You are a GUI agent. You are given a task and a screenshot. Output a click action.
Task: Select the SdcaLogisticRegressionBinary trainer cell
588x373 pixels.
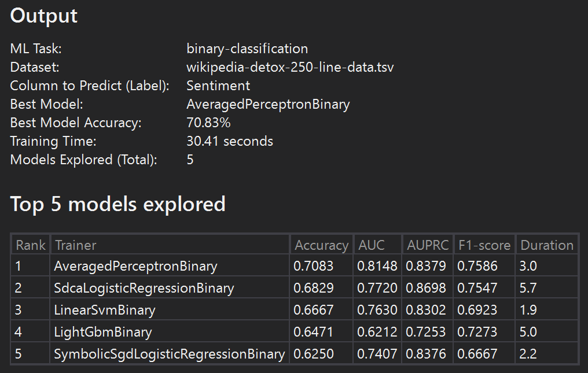tap(144, 288)
